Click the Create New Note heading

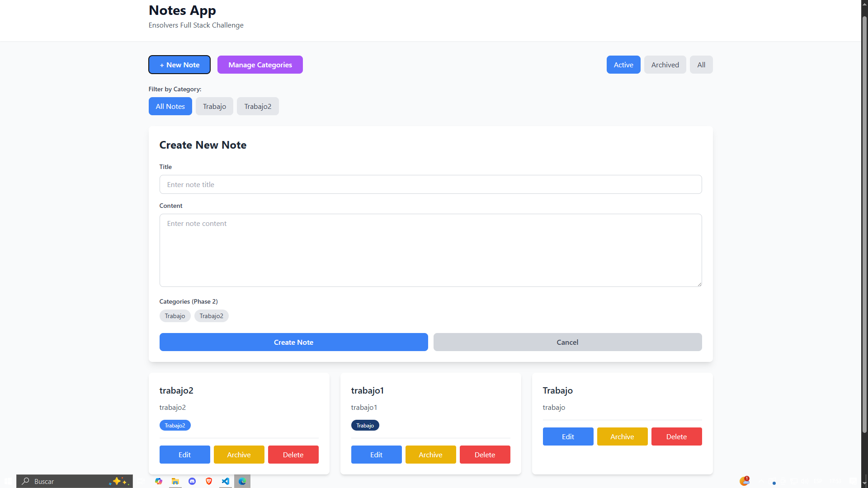pos(203,145)
